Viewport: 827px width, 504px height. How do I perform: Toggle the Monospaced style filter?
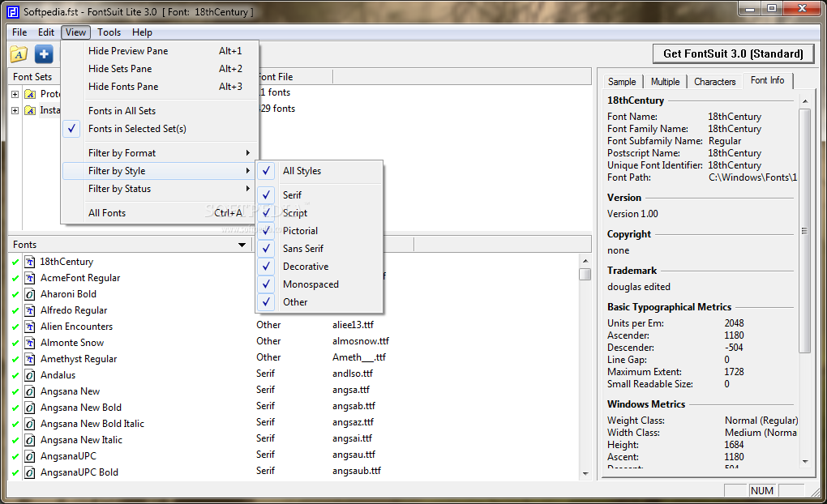(x=319, y=284)
